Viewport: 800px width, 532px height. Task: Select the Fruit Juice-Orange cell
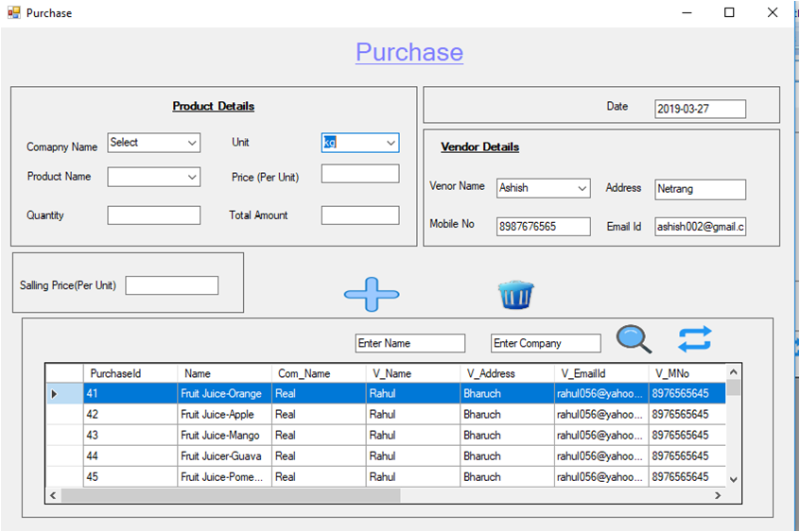coord(224,394)
